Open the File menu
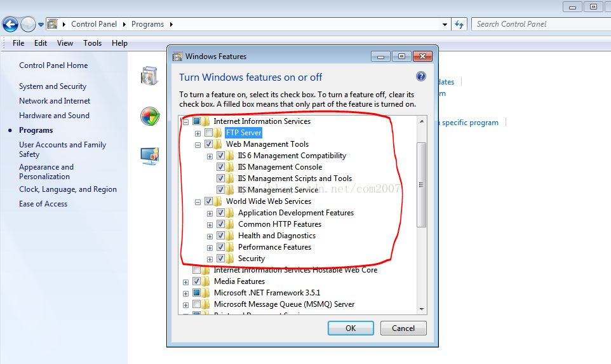 (18, 43)
